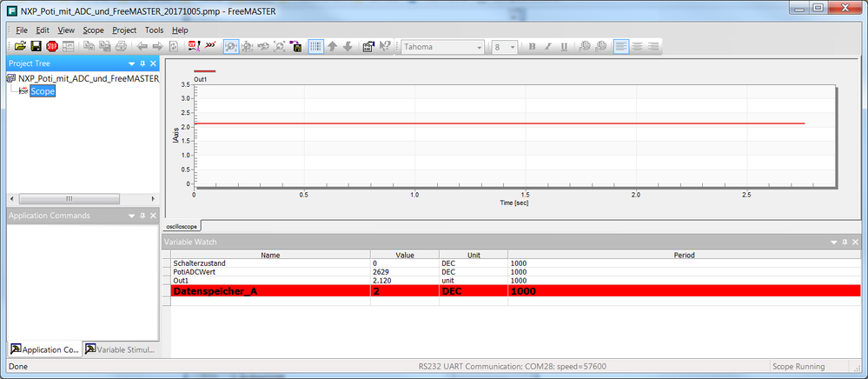The image size is (868, 379).
Task: Click the paste icon in the toolbar
Action: point(104,47)
